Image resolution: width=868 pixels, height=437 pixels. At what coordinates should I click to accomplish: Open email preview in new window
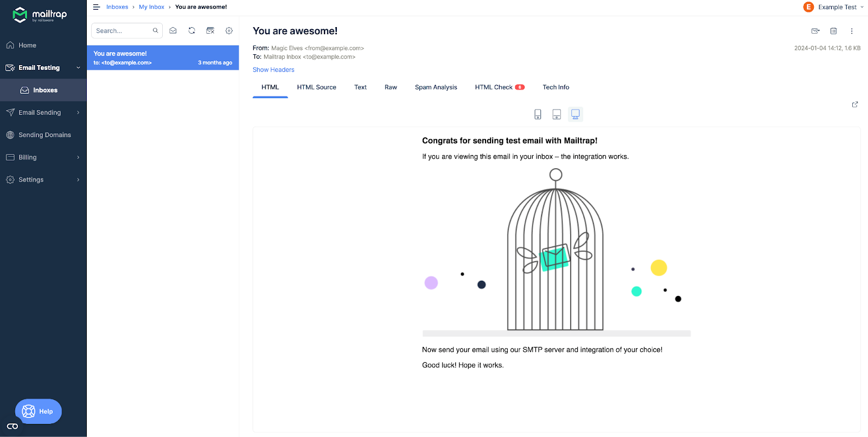pos(854,104)
